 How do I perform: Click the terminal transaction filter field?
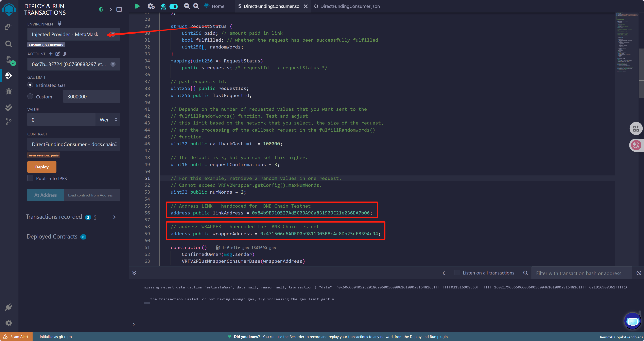[581, 273]
